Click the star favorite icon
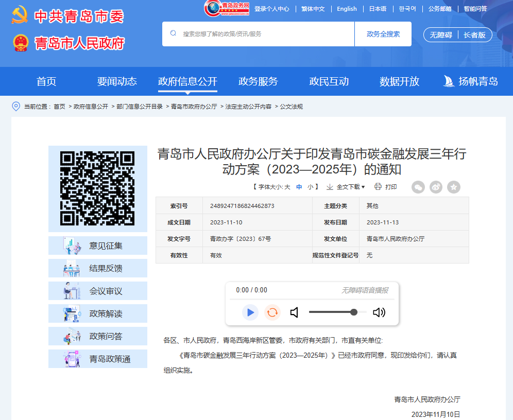Screen dimensions: 513x420 454,187
